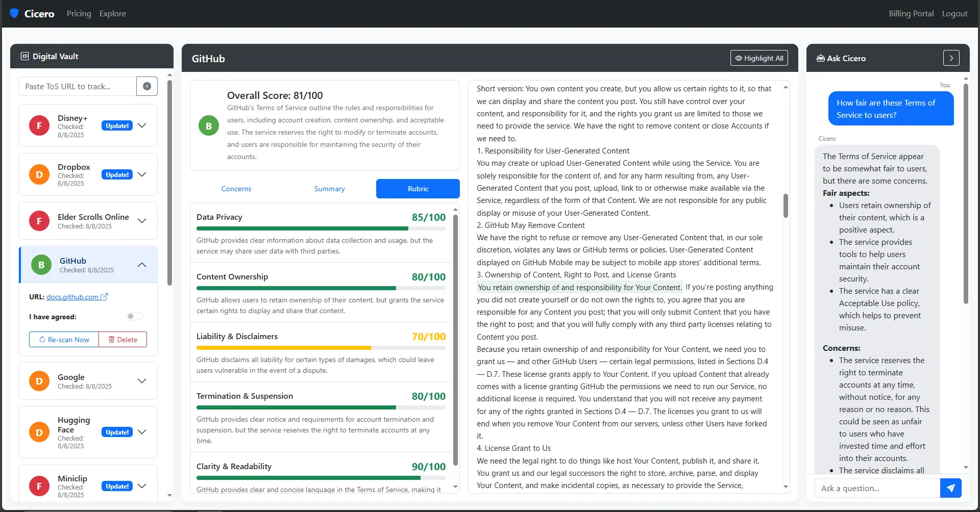Click the Update badge on Miniclip

coord(117,486)
